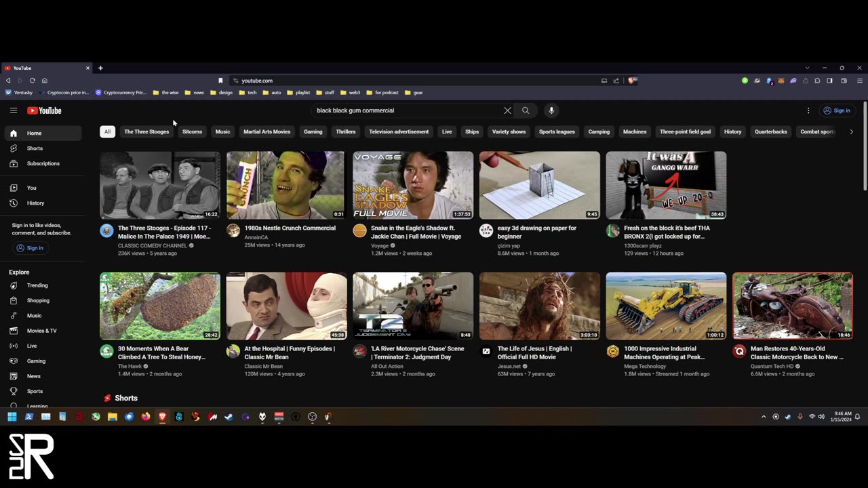Open easy 3d drawing video thumbnail
868x488 pixels.
[x=540, y=185]
